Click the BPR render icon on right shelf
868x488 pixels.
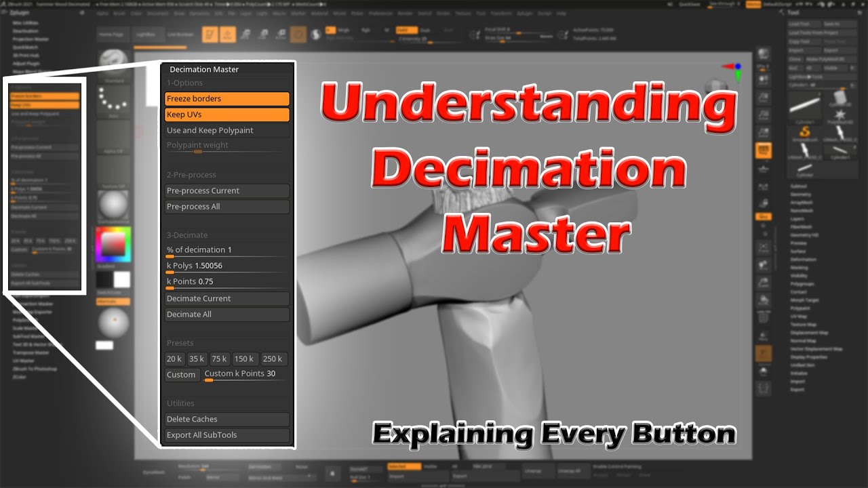764,54
